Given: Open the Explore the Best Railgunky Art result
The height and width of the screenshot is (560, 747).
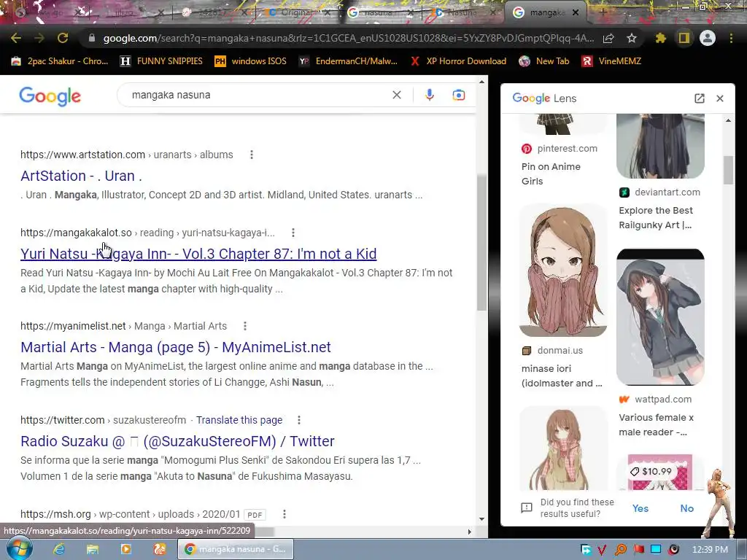Looking at the screenshot, I should point(656,217).
